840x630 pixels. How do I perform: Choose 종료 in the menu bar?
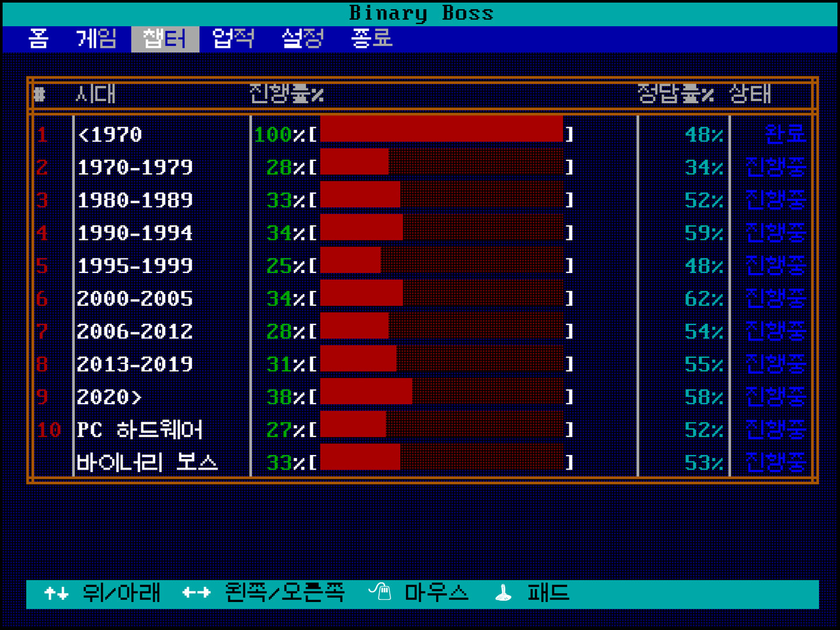click(x=372, y=39)
